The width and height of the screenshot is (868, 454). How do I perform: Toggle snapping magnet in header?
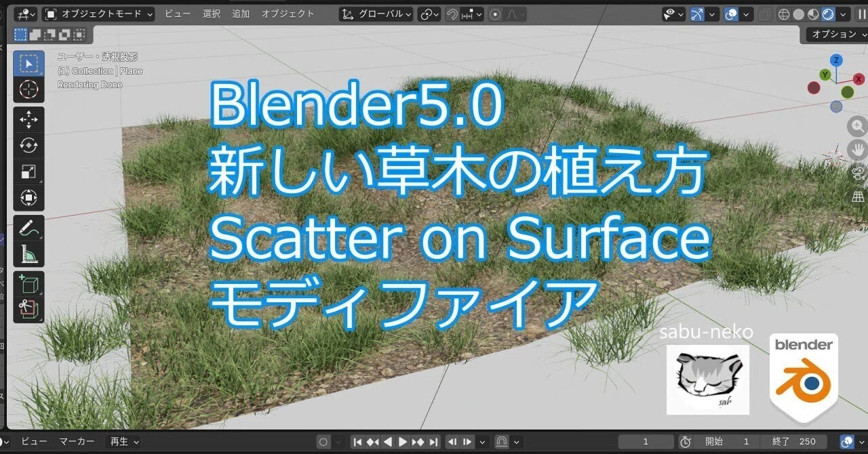tap(452, 14)
